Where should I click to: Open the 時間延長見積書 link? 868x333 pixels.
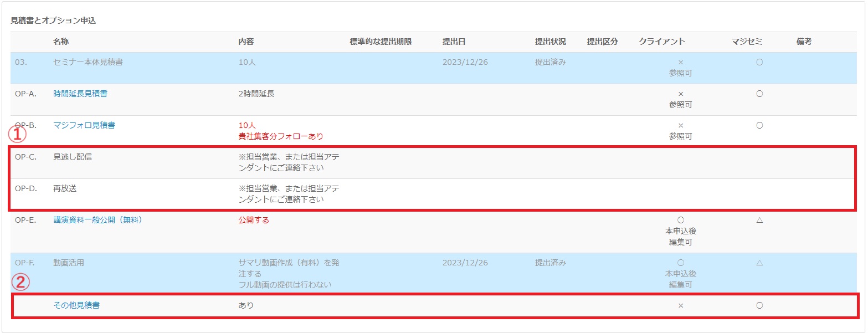[80, 94]
